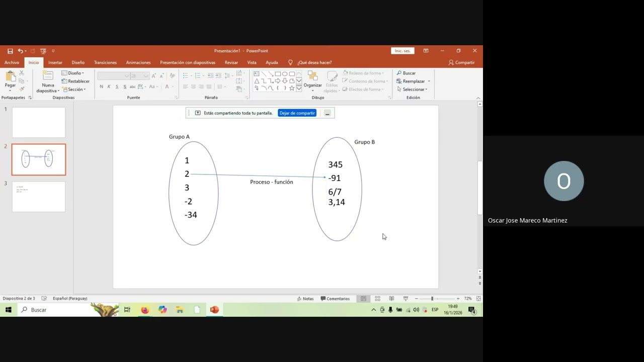This screenshot has height=362, width=644.
Task: Select slide 3 thumbnail
Action: click(x=39, y=197)
